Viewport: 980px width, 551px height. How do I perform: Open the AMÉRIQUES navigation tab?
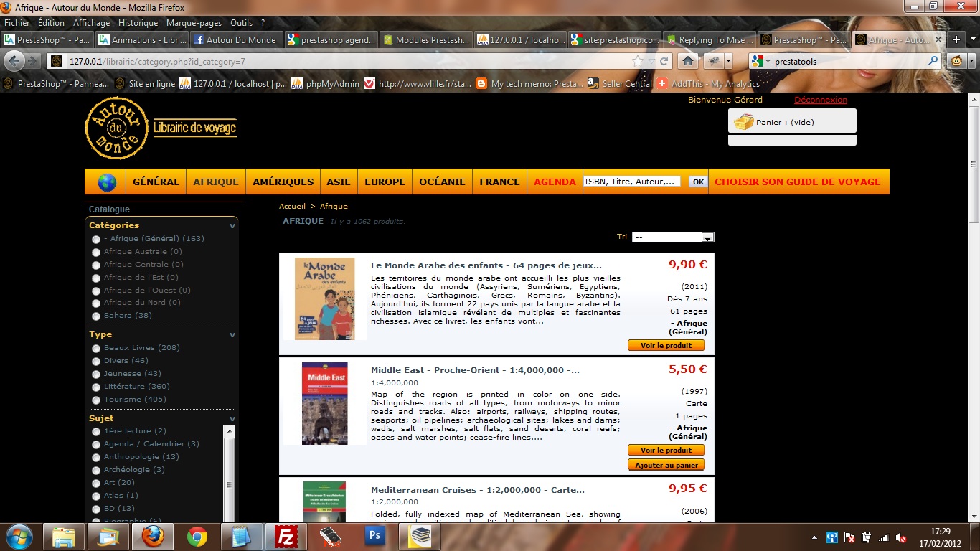[283, 182]
